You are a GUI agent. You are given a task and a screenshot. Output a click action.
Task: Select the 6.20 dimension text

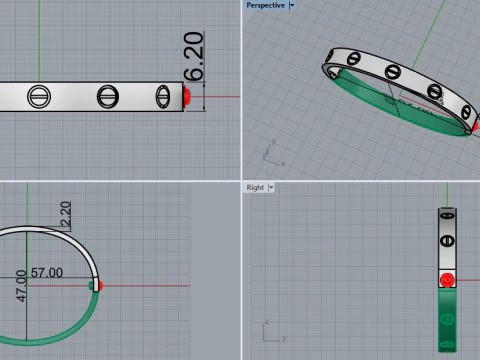194,56
